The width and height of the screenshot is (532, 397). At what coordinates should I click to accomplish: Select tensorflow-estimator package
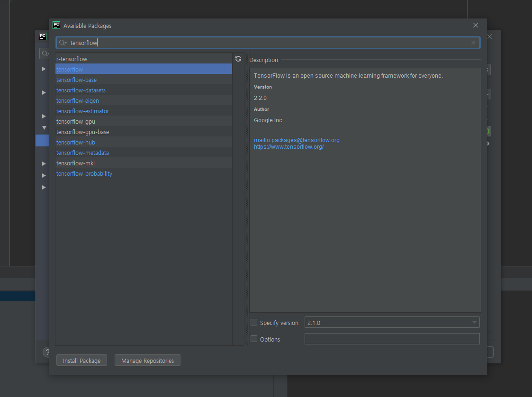(x=144, y=111)
